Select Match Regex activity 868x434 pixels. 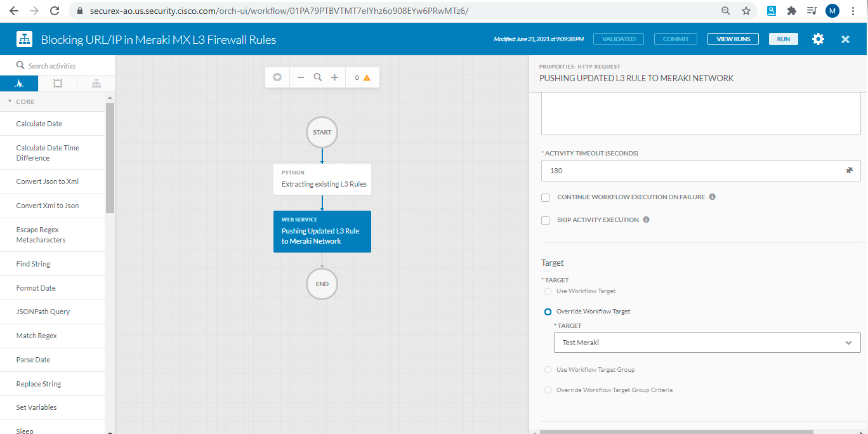(53, 336)
